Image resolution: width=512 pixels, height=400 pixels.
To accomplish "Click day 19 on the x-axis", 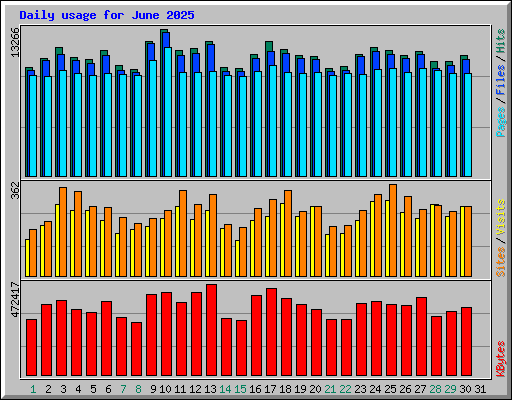I will pyautogui.click(x=300, y=389).
